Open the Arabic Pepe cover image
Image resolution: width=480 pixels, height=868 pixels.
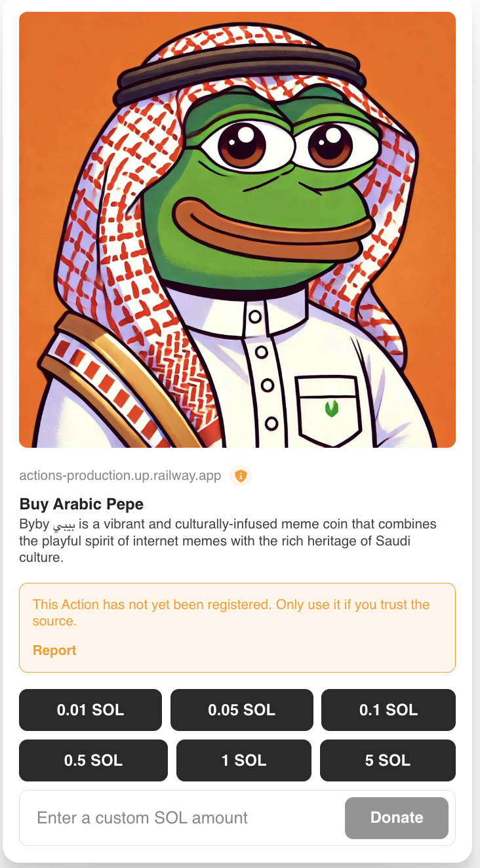tap(237, 229)
